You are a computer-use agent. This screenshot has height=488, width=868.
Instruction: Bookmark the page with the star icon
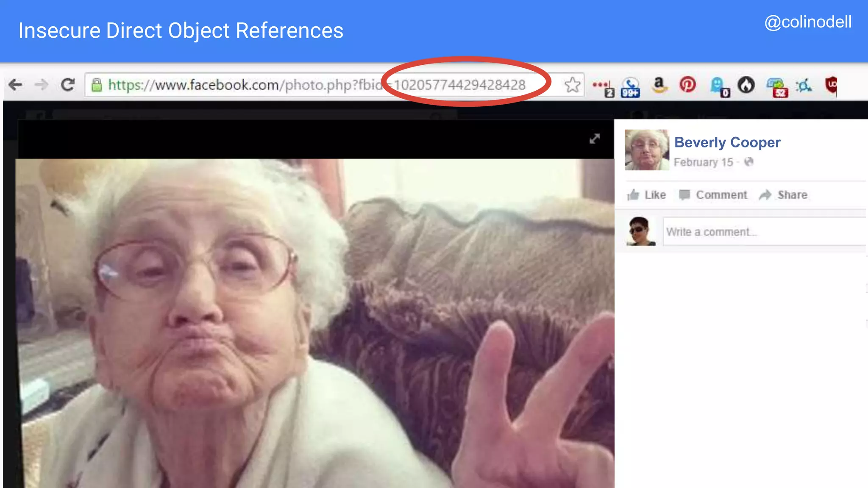point(572,85)
